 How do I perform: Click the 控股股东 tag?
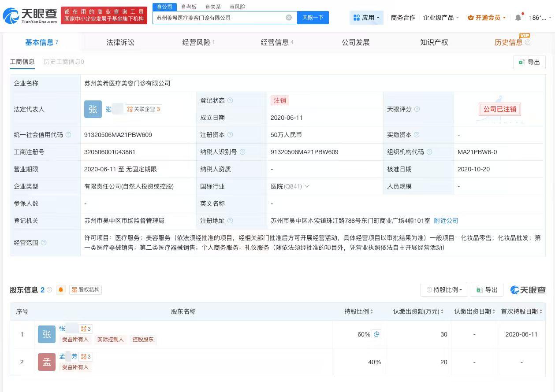pyautogui.click(x=143, y=340)
